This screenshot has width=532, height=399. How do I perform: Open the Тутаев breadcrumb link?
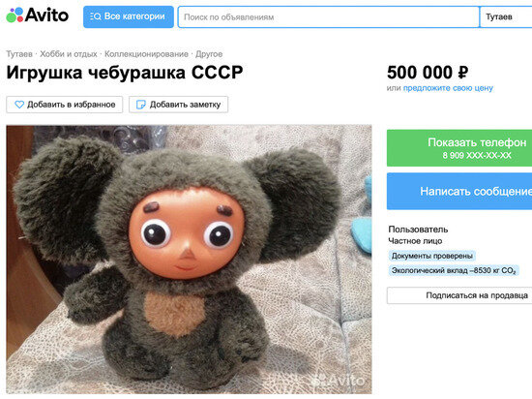tap(19, 54)
